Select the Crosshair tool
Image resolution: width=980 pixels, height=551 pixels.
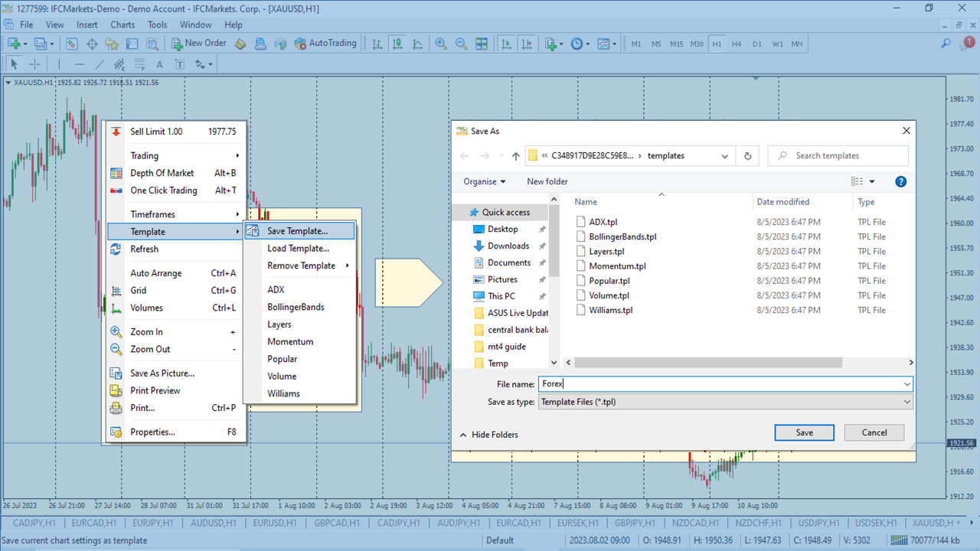click(34, 64)
